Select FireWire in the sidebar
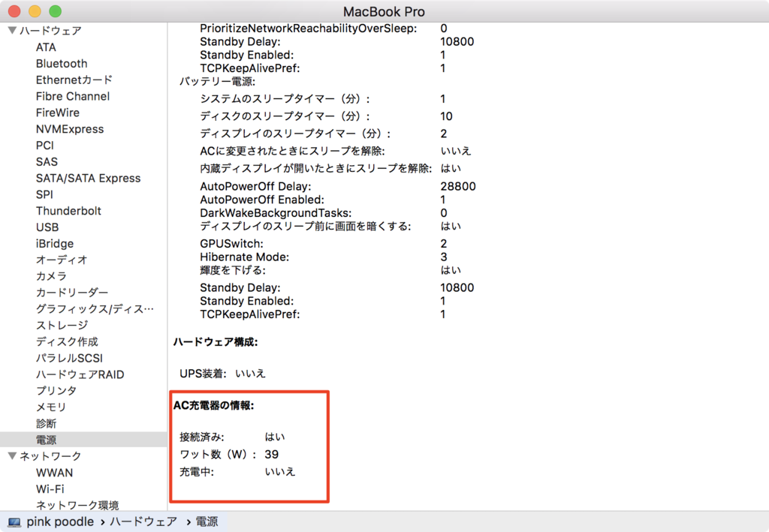The width and height of the screenshot is (769, 532). pyautogui.click(x=57, y=113)
